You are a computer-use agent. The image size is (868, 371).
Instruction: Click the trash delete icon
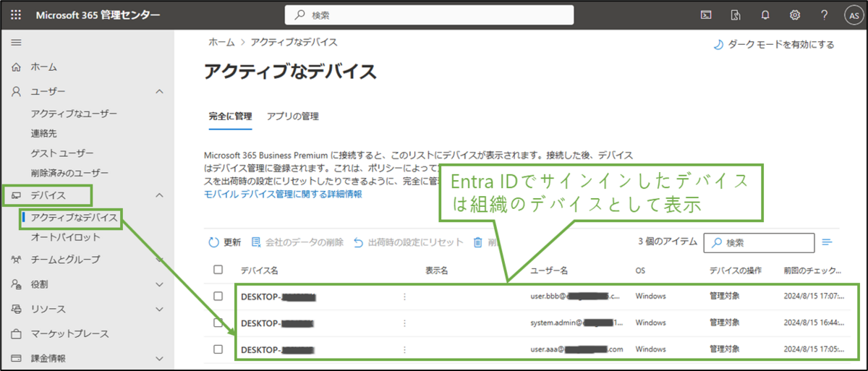(477, 242)
